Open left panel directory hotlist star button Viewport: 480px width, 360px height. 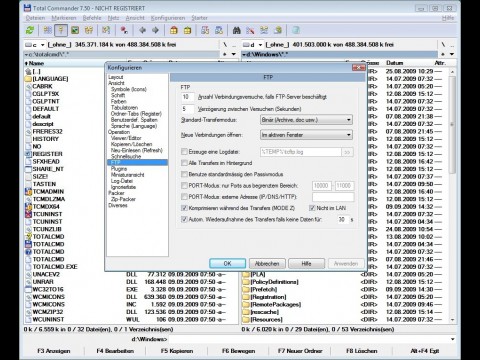tap(225, 54)
